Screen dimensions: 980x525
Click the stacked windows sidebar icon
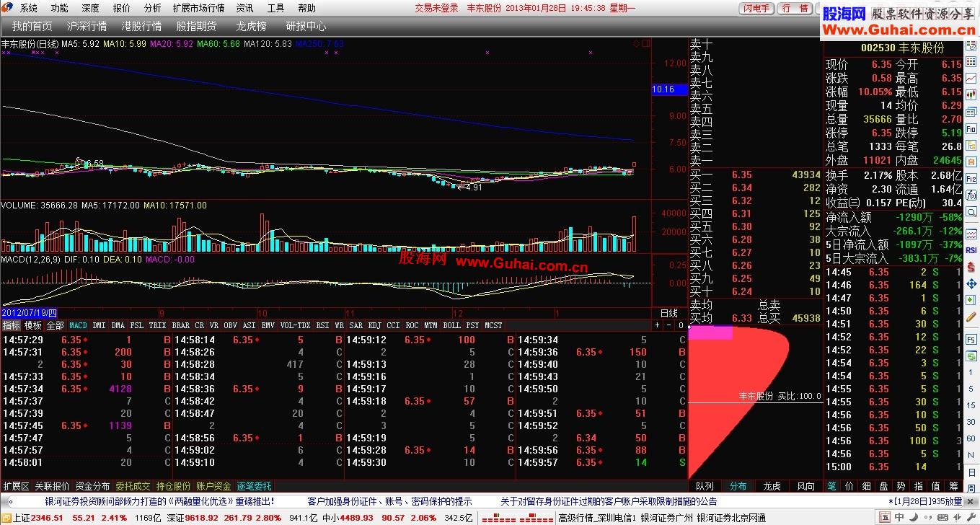click(971, 112)
